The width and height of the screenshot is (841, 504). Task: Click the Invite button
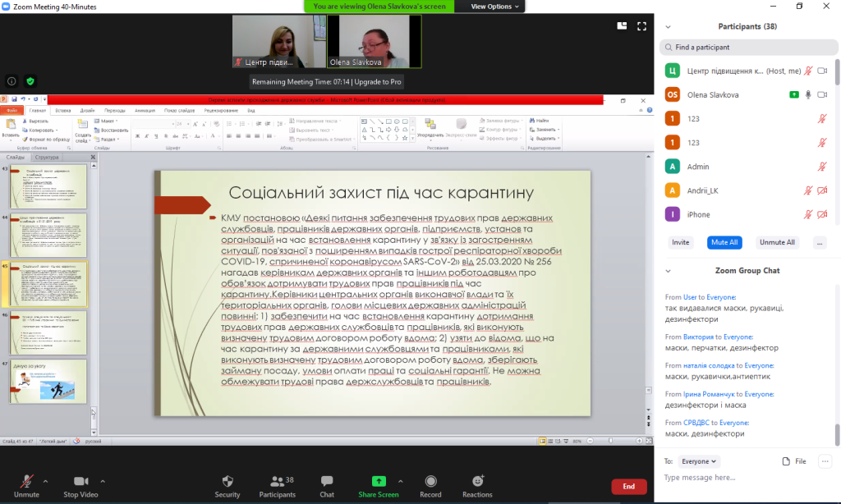(680, 242)
